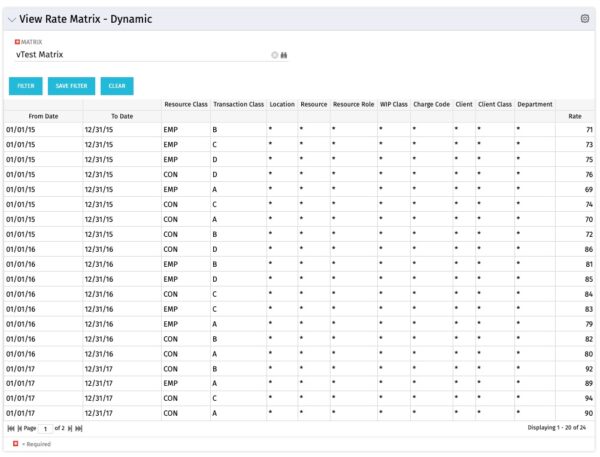Click the MATRIX field label
Image resolution: width=600 pixels, height=457 pixels.
click(31, 42)
